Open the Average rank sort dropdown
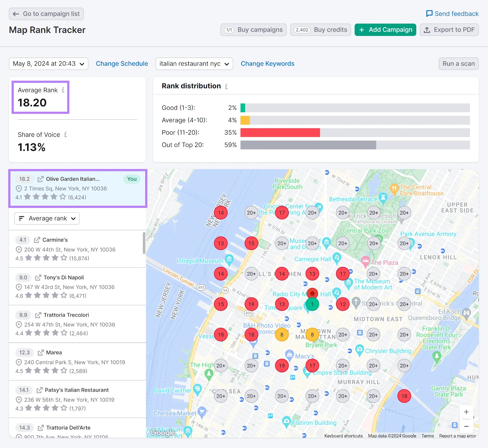This screenshot has height=448, width=488. 47,219
